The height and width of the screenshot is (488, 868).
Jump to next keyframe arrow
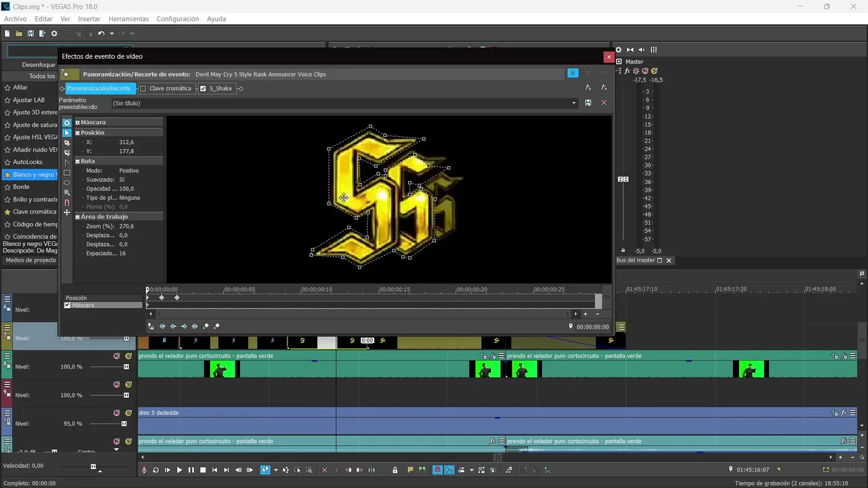(x=184, y=326)
